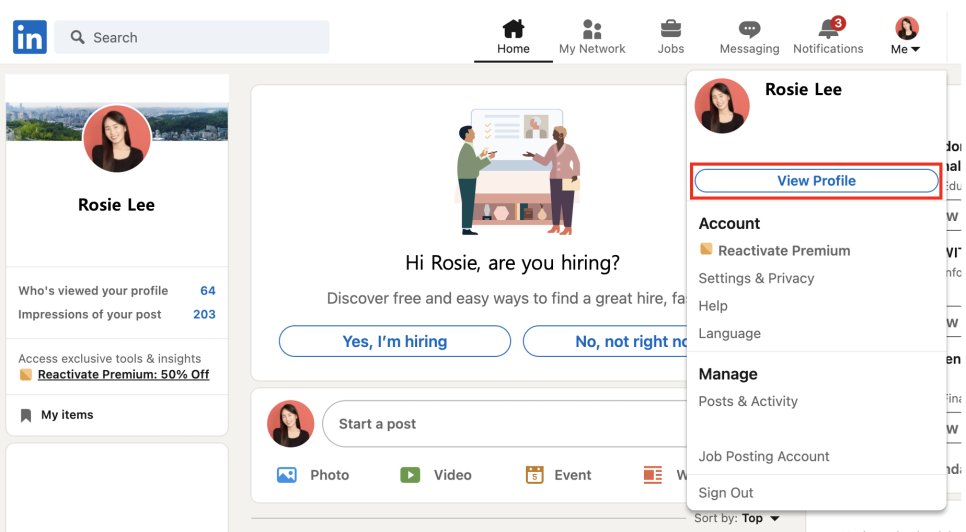Click the search magnifier icon
The height and width of the screenshot is (532, 966).
[x=77, y=37]
